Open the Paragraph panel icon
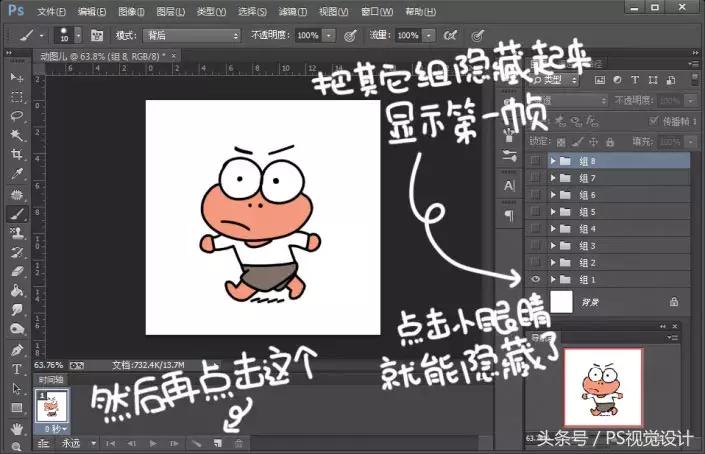Image resolution: width=705 pixels, height=454 pixels. (509, 215)
